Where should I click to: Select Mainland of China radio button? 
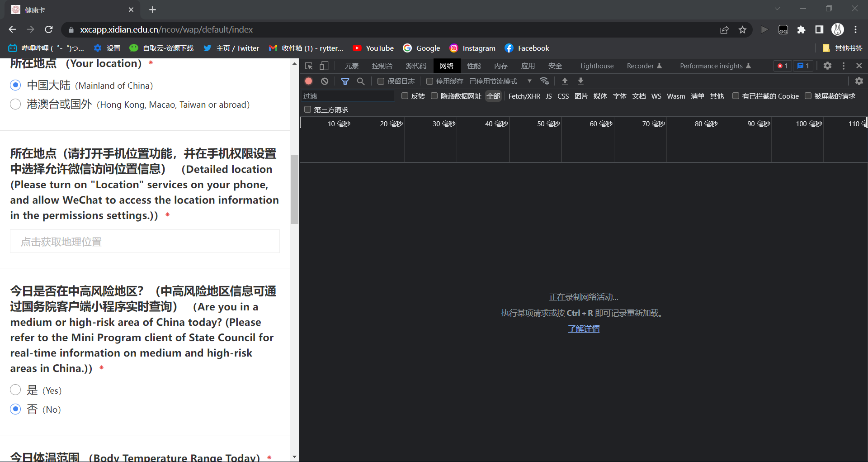15,85
